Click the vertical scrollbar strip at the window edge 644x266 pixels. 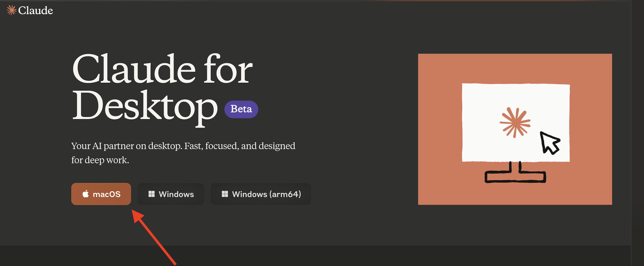(637, 132)
